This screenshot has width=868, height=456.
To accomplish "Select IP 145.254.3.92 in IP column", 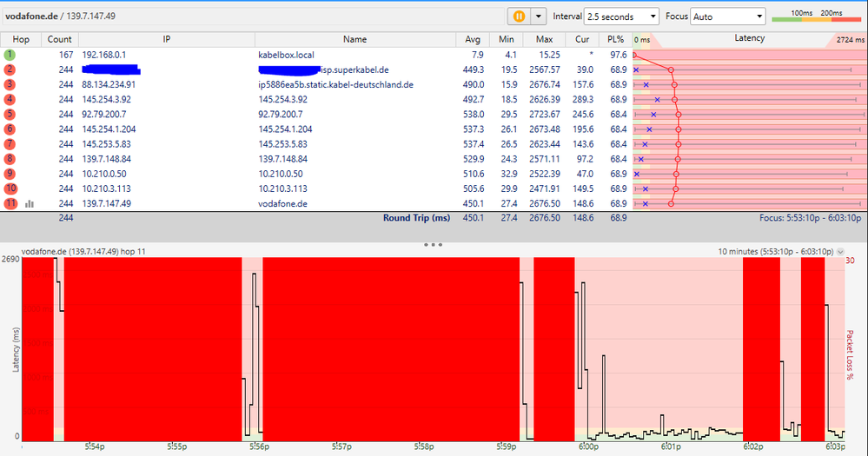I will point(106,100).
